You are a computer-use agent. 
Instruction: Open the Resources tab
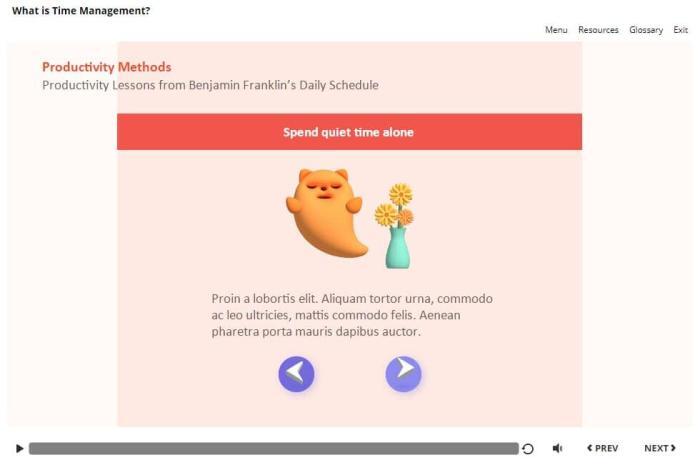point(598,30)
